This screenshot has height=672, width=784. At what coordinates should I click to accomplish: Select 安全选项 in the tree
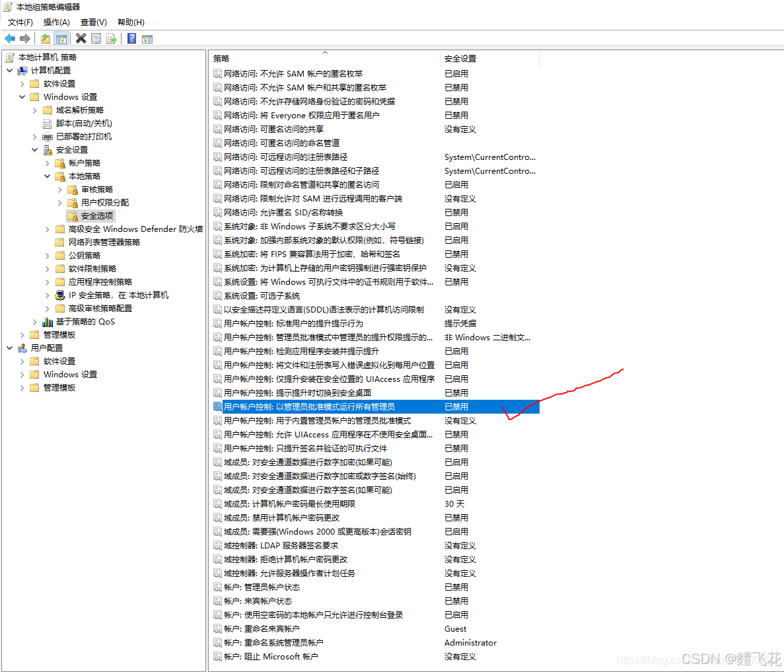pos(98,216)
